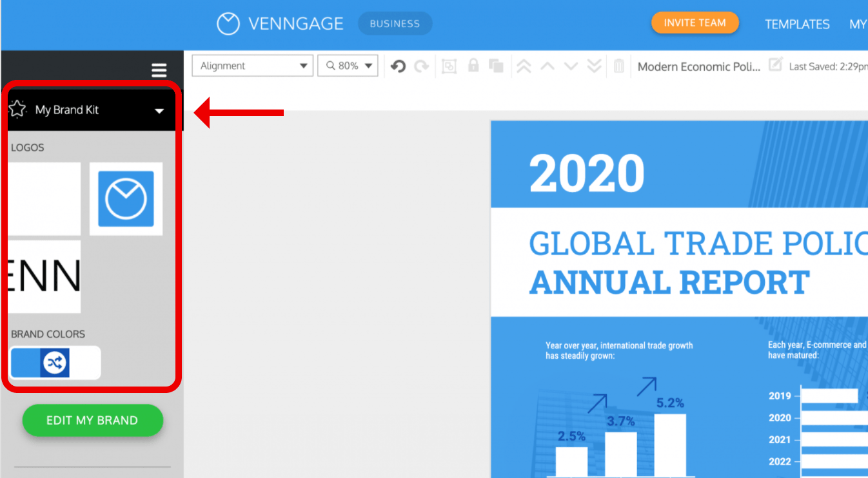Select the white brand color swatch
The height and width of the screenshot is (478, 868).
(84, 363)
